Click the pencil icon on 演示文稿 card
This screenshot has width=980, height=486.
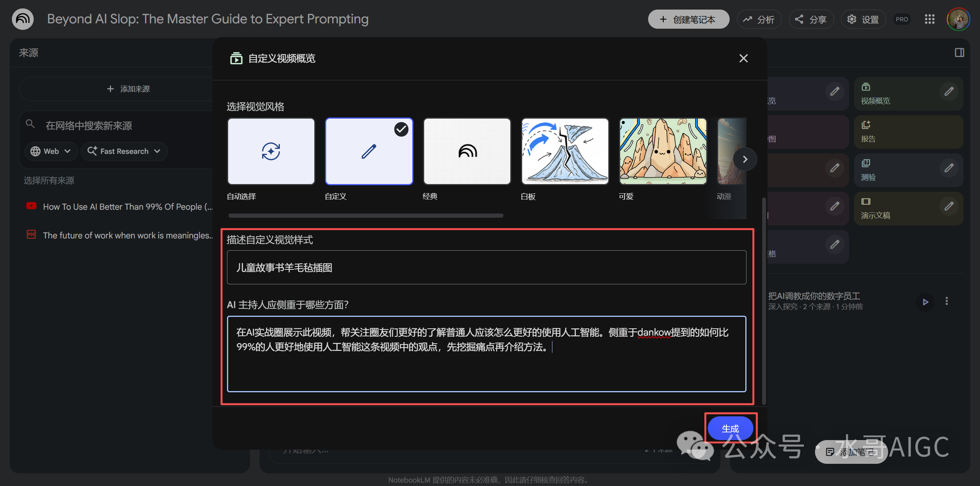(x=949, y=206)
